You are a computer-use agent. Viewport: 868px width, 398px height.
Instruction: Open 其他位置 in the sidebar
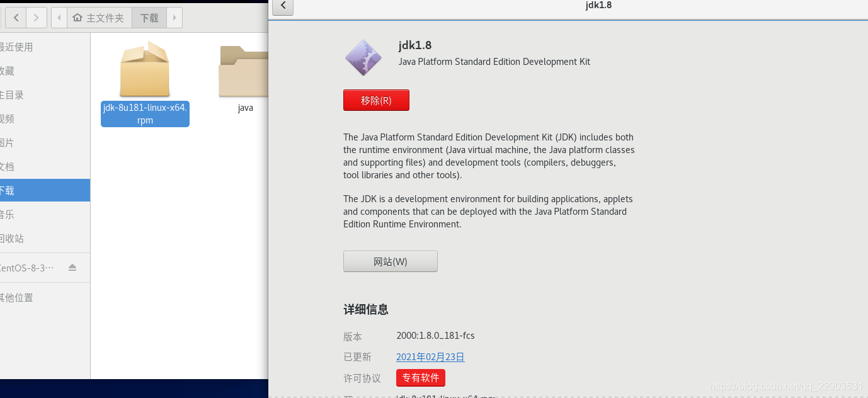tap(45, 297)
